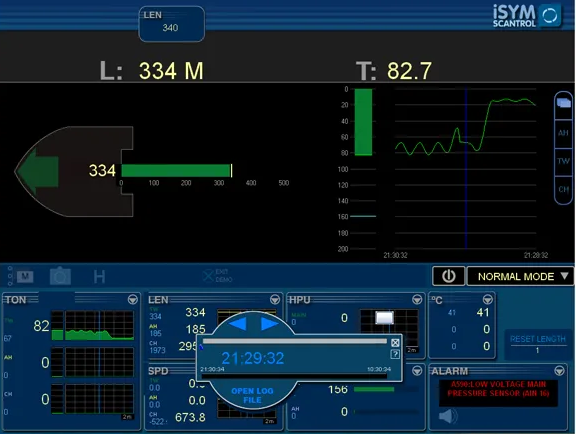Click the L: 334 M length readout
The image size is (576, 434).
coord(151,71)
